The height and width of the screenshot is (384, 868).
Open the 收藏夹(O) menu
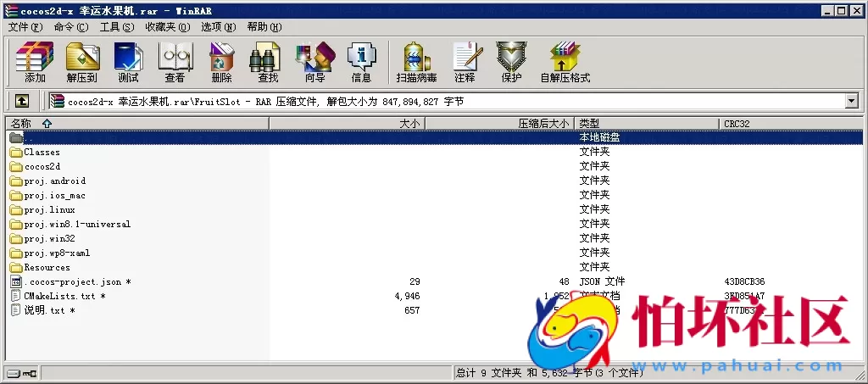pyautogui.click(x=167, y=26)
